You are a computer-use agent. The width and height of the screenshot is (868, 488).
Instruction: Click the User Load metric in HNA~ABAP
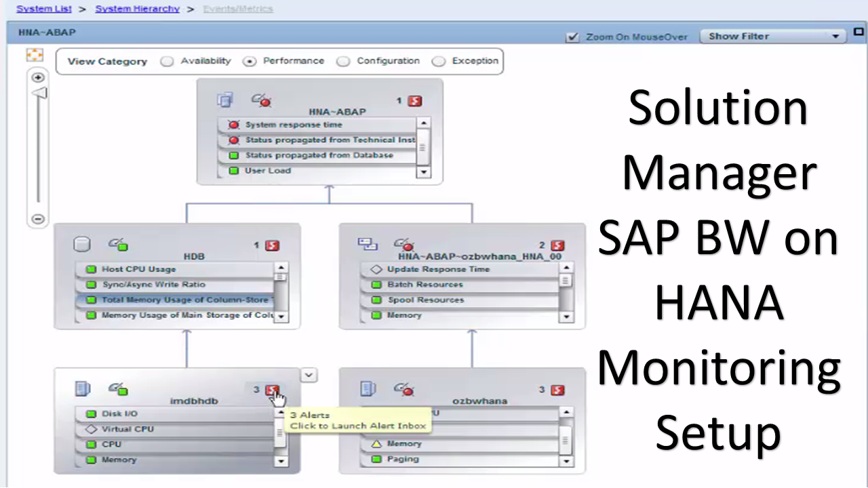[x=267, y=170]
